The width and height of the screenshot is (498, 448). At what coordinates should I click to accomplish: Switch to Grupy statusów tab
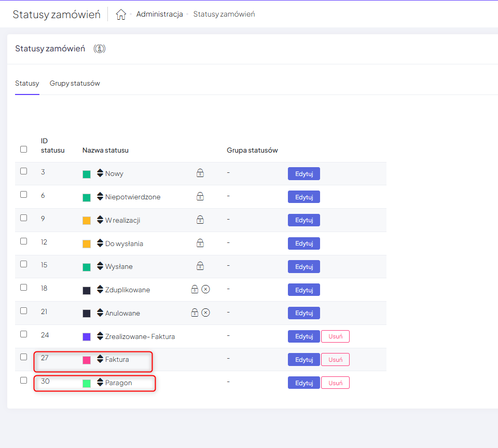(x=75, y=84)
